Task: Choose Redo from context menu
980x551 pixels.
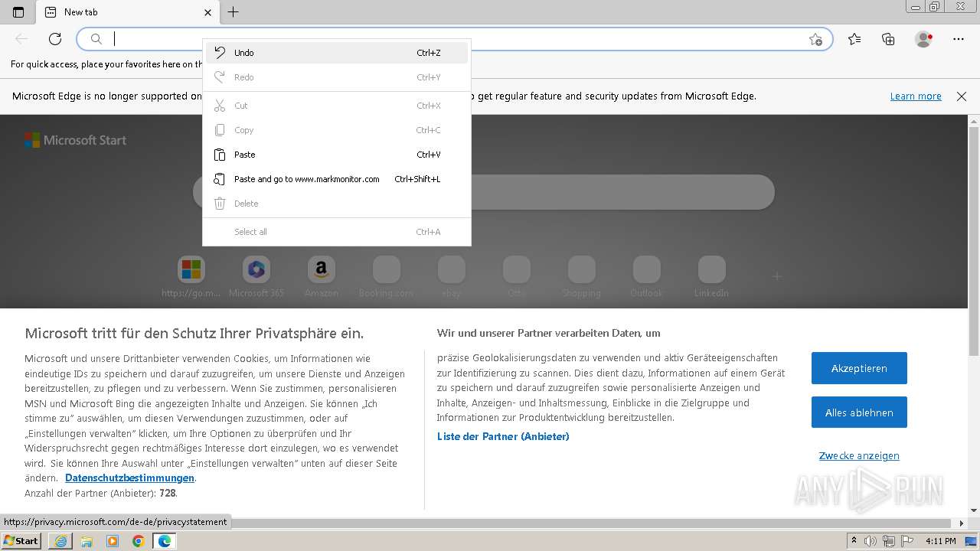Action: coord(337,77)
